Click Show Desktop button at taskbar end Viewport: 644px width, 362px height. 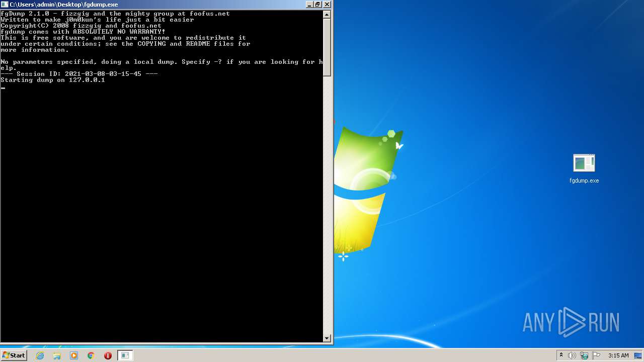coord(638,355)
